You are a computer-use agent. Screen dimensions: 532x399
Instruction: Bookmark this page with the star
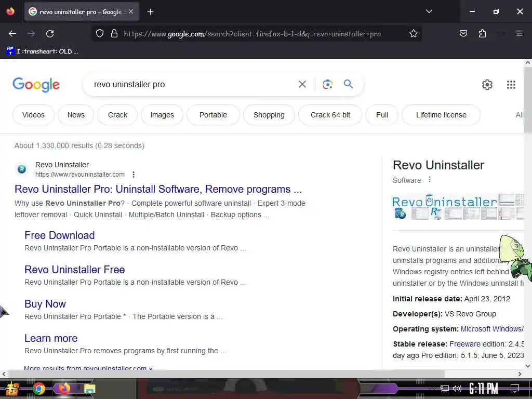413,34
